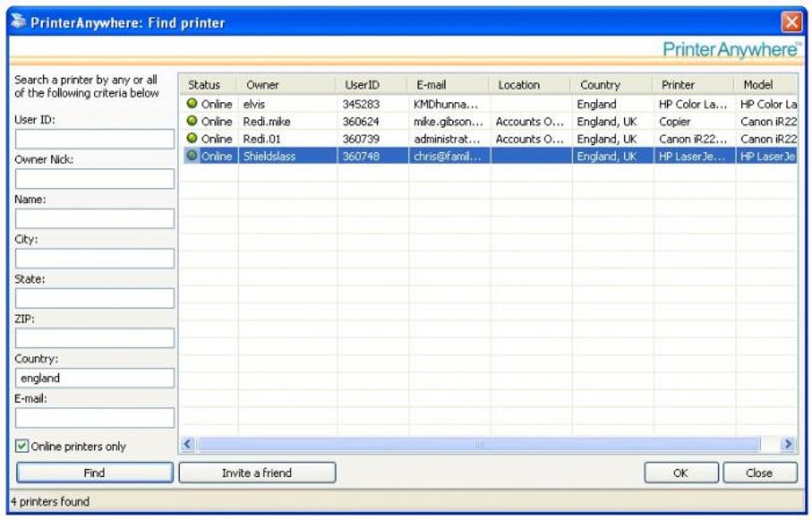
Task: Sort results by Owner column
Action: point(287,84)
